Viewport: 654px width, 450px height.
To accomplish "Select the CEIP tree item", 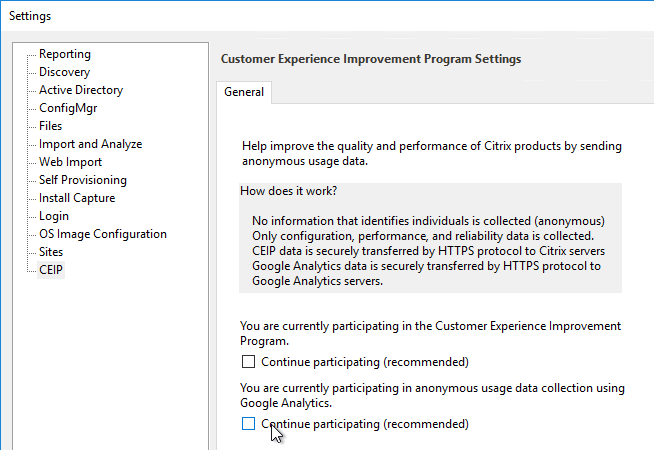I will coord(51,270).
